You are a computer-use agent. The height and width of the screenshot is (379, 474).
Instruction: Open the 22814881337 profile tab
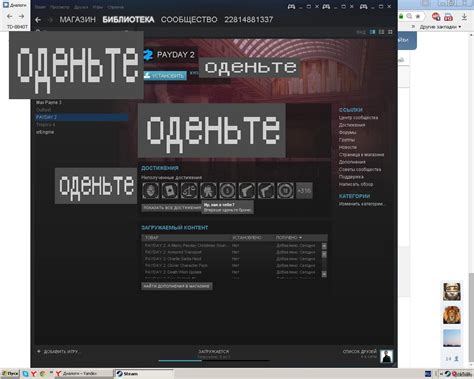tap(248, 20)
